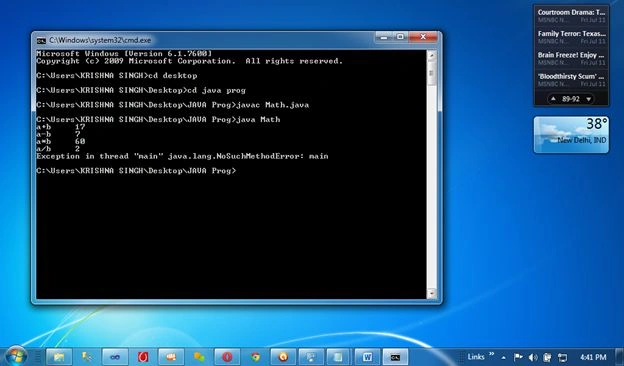Image resolution: width=624 pixels, height=366 pixels.
Task: Click Show Desktop at the taskbar's end
Action: tap(620, 357)
